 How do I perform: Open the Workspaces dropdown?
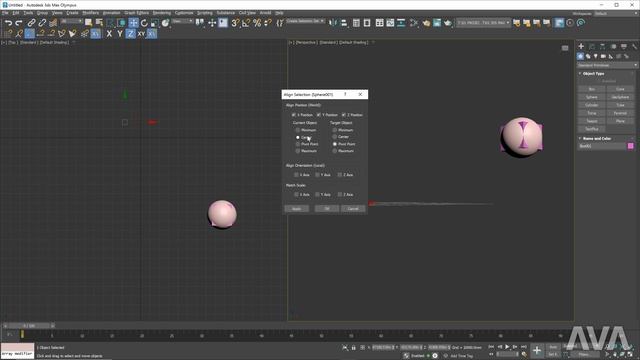pyautogui.click(x=616, y=13)
